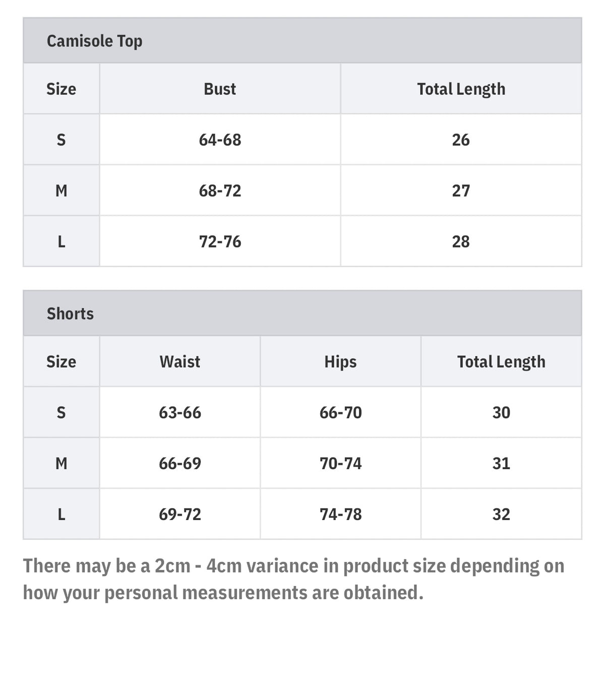
Task: Select the camisole length value 26
Action: point(461,140)
